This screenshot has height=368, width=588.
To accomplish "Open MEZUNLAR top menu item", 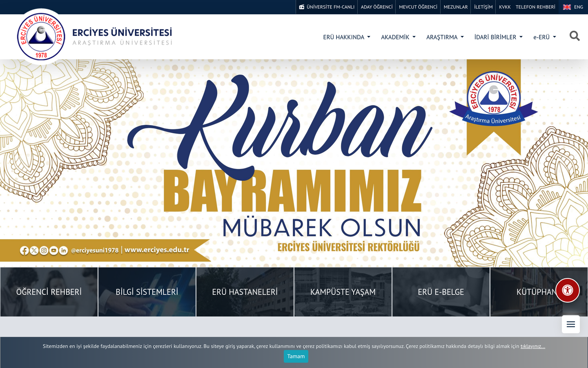I will 456,7.
